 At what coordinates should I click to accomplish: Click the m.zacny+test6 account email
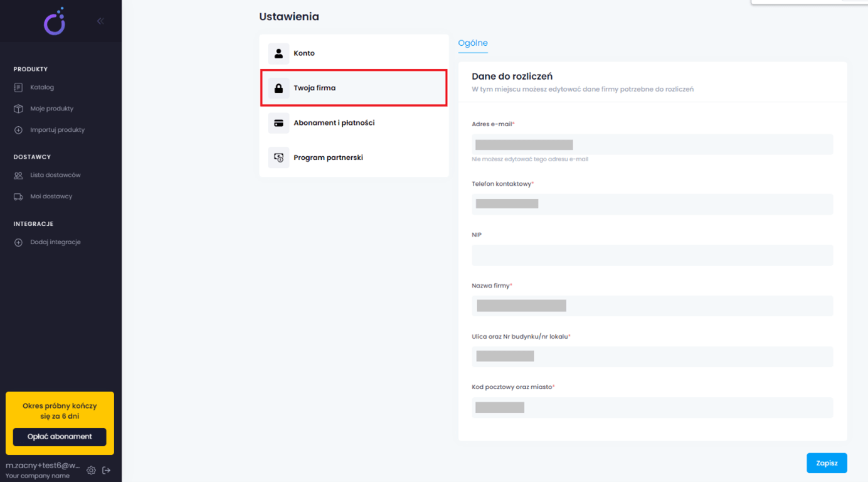tap(43, 466)
